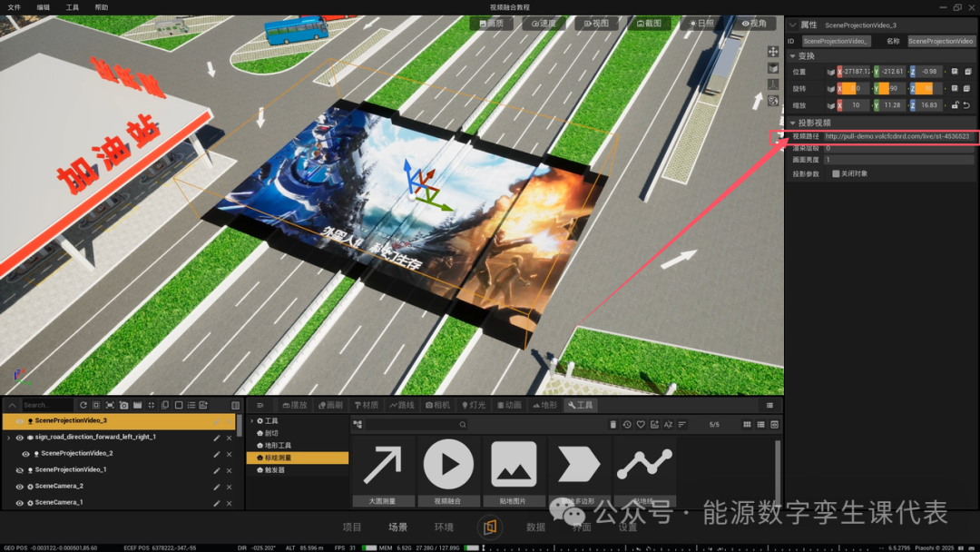Click the hamburger menu icon right of 工具 tab
Viewport: 980px width, 552px height.
click(769, 405)
